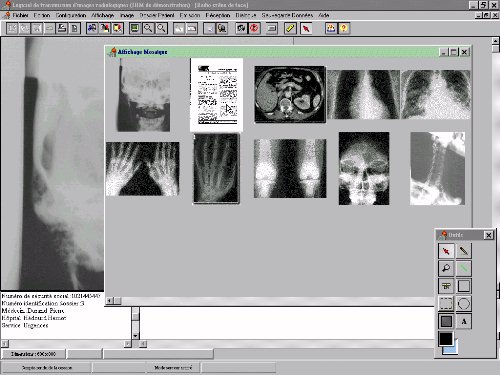Select the text document thumbnail in mosaic
Viewport: 500px width, 375px height.
tap(217, 95)
